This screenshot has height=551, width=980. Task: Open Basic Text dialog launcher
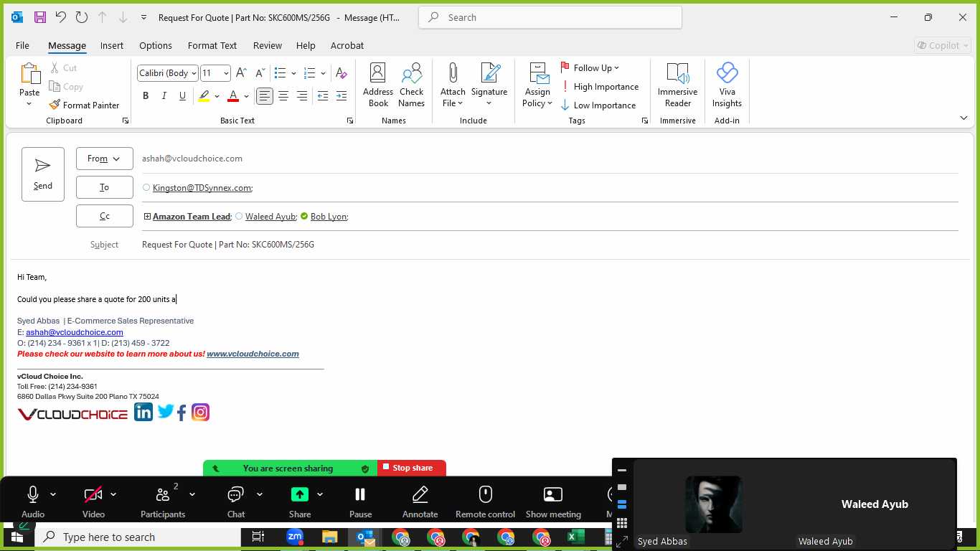[x=350, y=121]
